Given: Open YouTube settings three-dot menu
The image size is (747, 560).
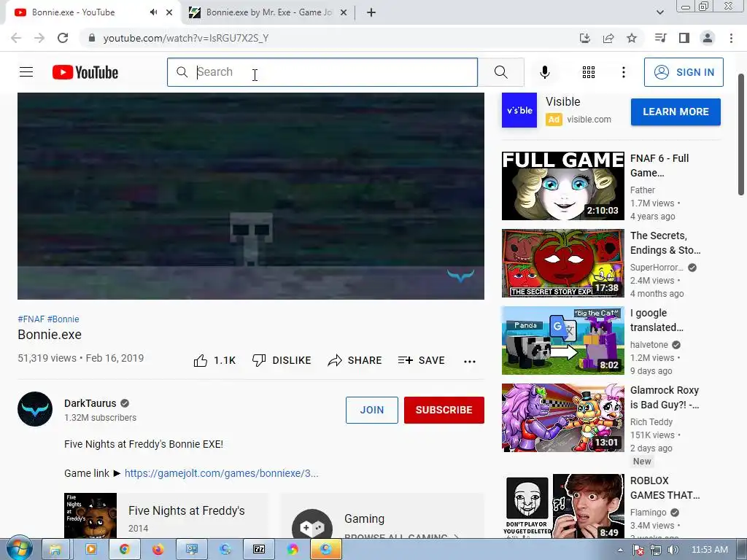Looking at the screenshot, I should (x=623, y=72).
